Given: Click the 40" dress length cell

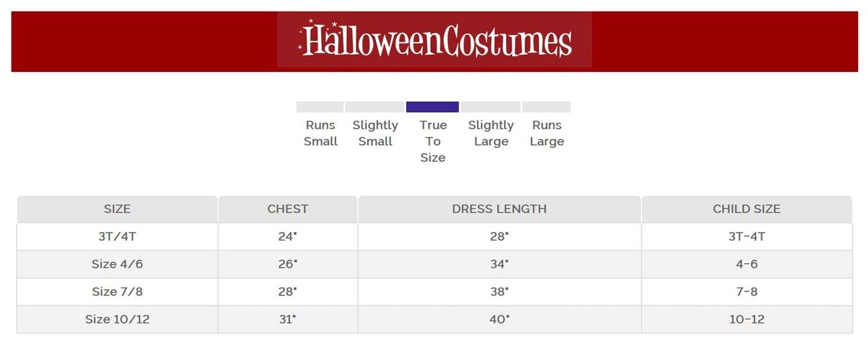Looking at the screenshot, I should pyautogui.click(x=499, y=319).
